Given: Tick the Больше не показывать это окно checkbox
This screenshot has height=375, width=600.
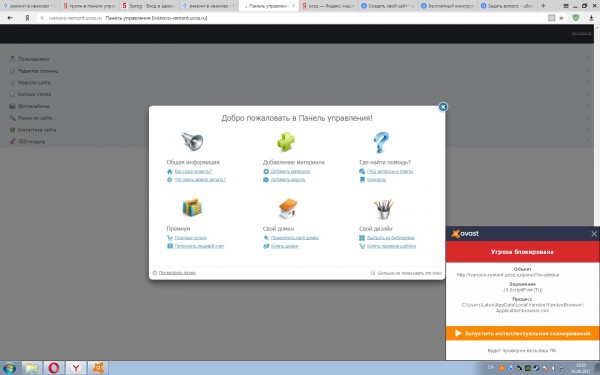Looking at the screenshot, I should point(372,273).
